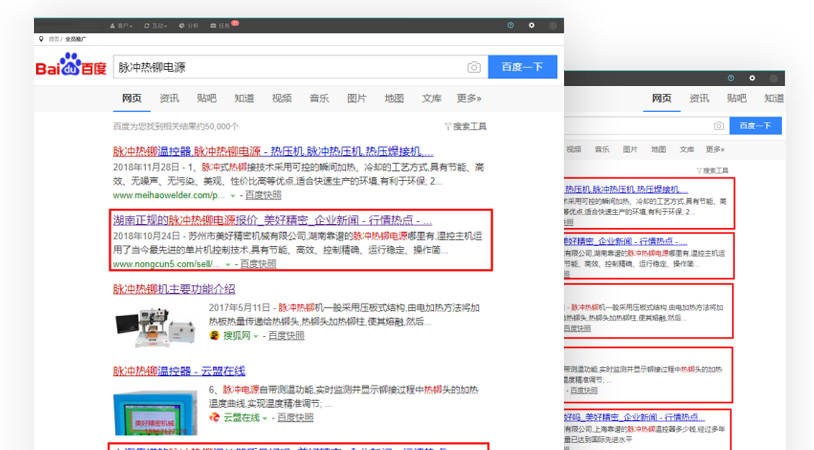The height and width of the screenshot is (450, 814).
Task: Click the Baidu logo
Action: (71, 65)
